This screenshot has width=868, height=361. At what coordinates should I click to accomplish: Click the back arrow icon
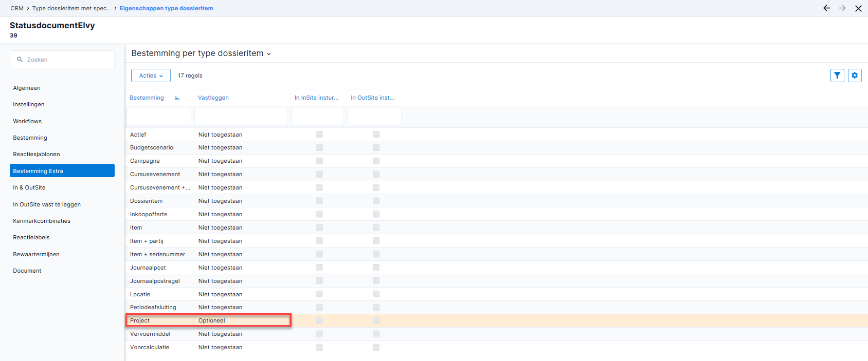pos(826,8)
